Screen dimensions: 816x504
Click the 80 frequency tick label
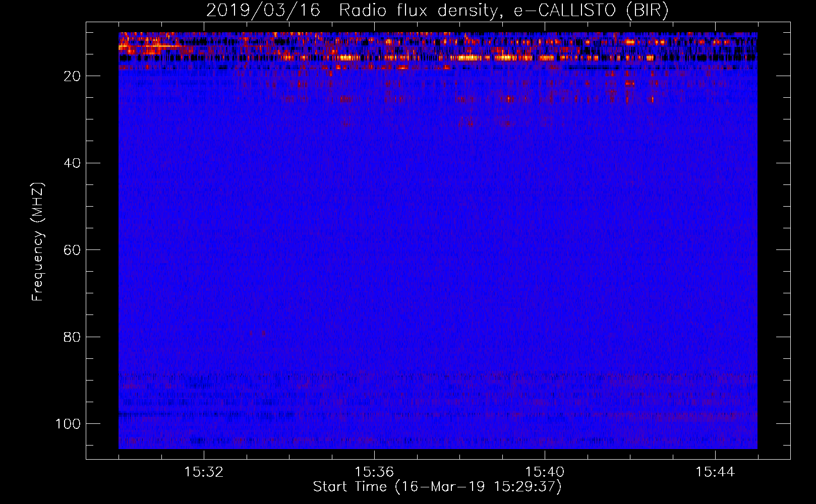[72, 337]
